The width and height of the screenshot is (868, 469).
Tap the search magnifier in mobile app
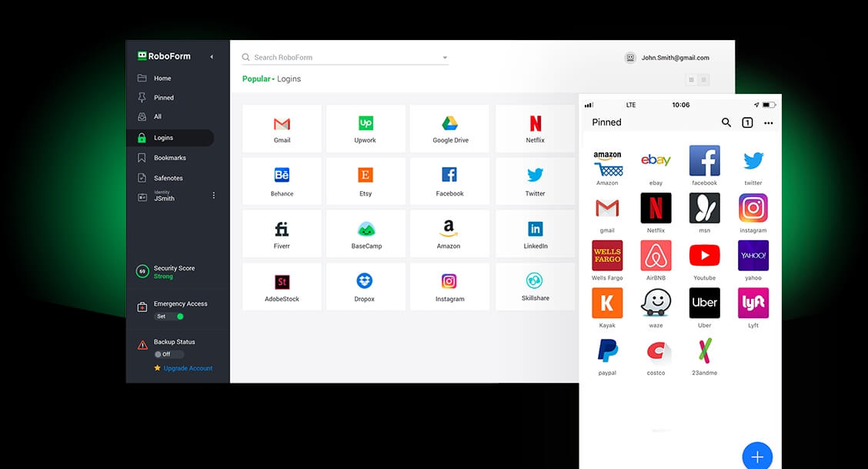coord(726,122)
